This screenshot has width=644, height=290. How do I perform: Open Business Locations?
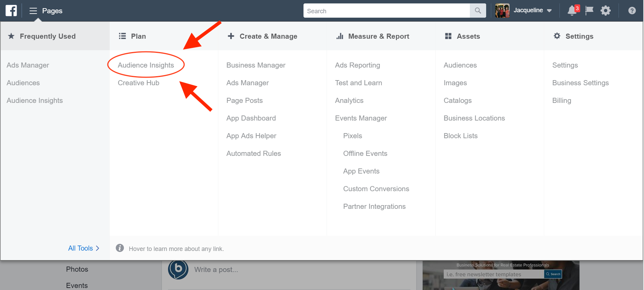click(x=474, y=118)
